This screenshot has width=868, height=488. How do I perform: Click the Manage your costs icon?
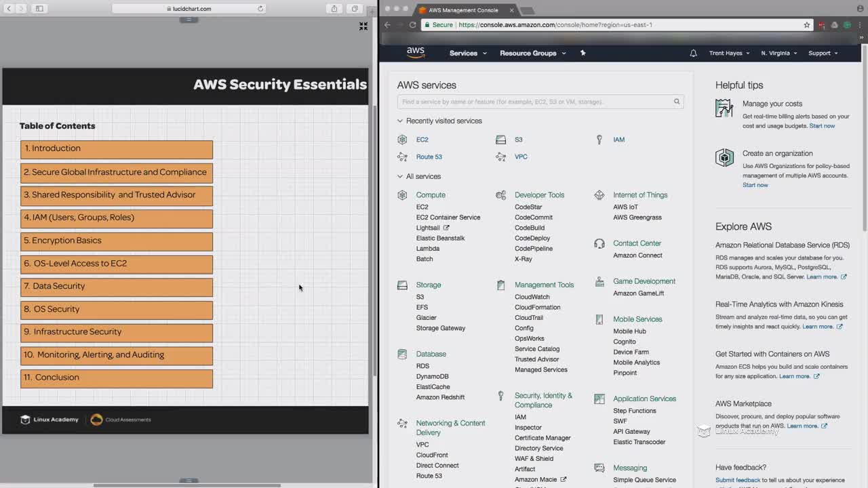[x=724, y=108]
